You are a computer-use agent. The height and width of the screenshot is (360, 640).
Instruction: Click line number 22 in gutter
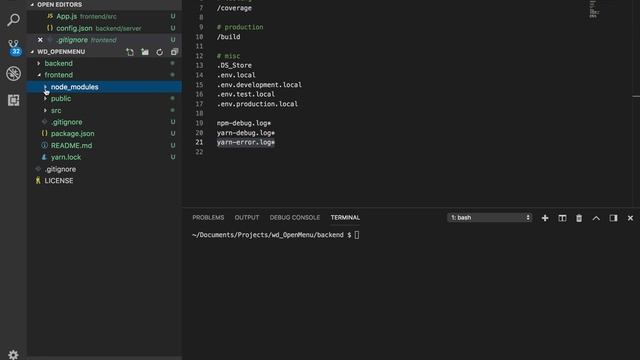coord(199,152)
